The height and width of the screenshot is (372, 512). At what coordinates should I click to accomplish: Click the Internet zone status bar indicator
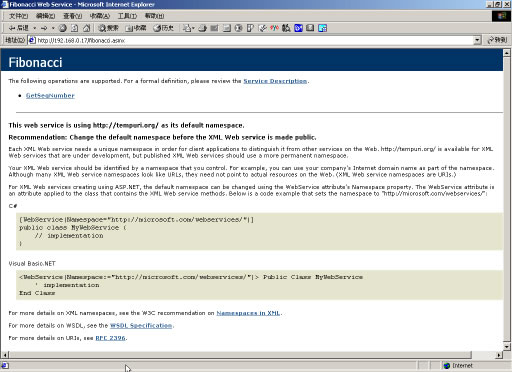click(459, 366)
